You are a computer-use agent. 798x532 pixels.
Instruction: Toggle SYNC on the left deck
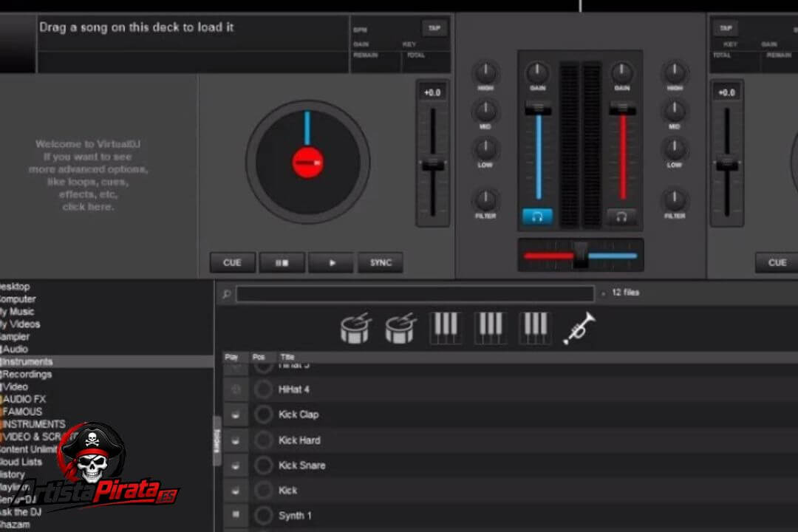pos(381,263)
